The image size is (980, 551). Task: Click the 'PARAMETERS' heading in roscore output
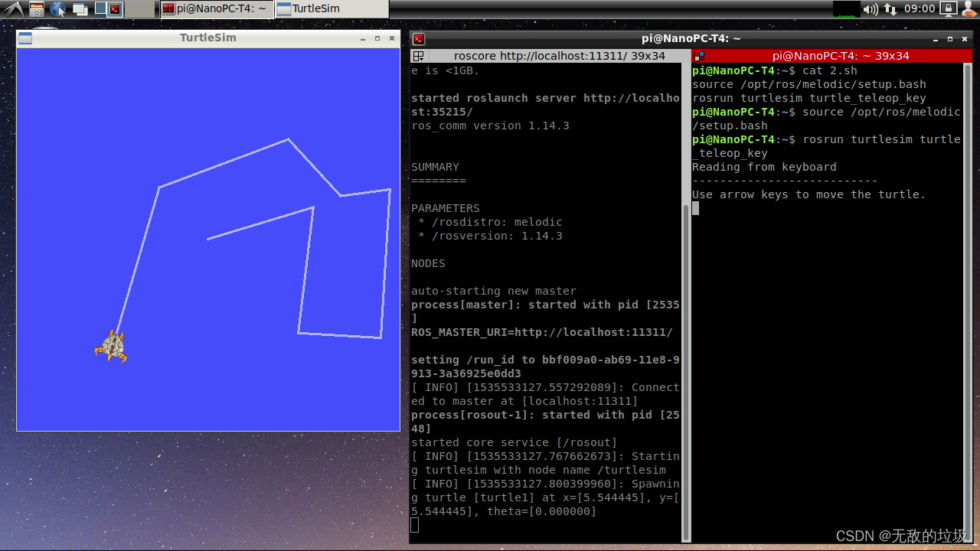tap(446, 208)
